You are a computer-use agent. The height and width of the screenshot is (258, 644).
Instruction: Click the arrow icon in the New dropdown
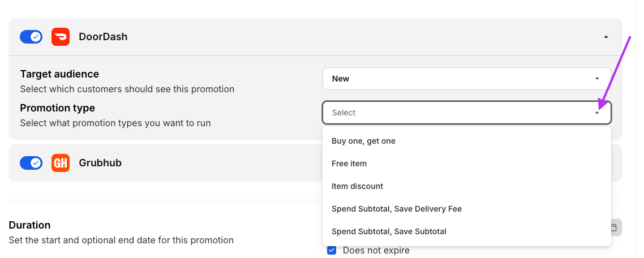[597, 79]
